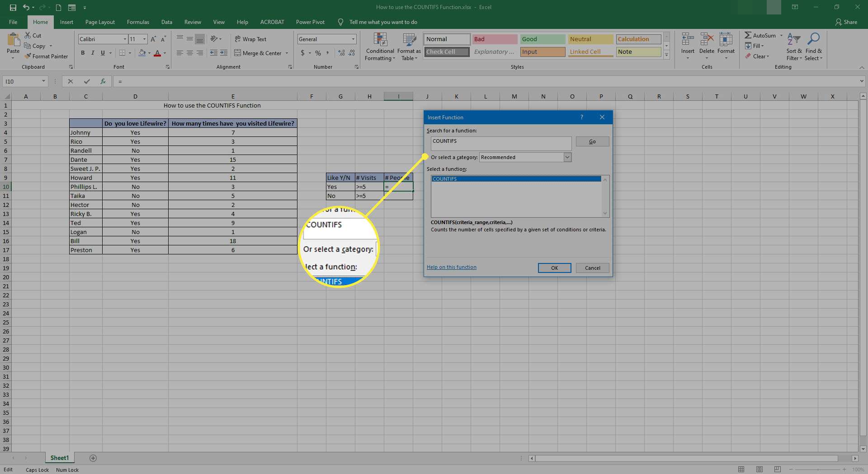Click the Go button in Insert Function
The image size is (868, 474).
pyautogui.click(x=592, y=141)
